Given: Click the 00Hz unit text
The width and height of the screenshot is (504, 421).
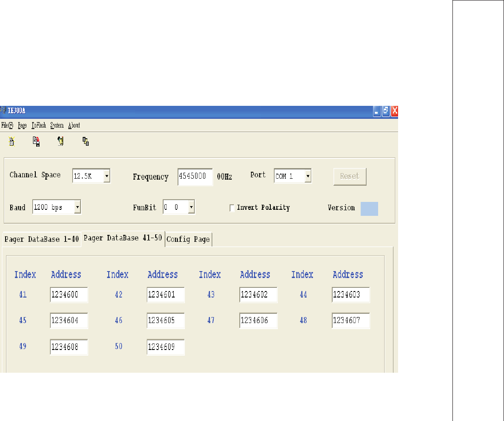Looking at the screenshot, I should point(225,177).
